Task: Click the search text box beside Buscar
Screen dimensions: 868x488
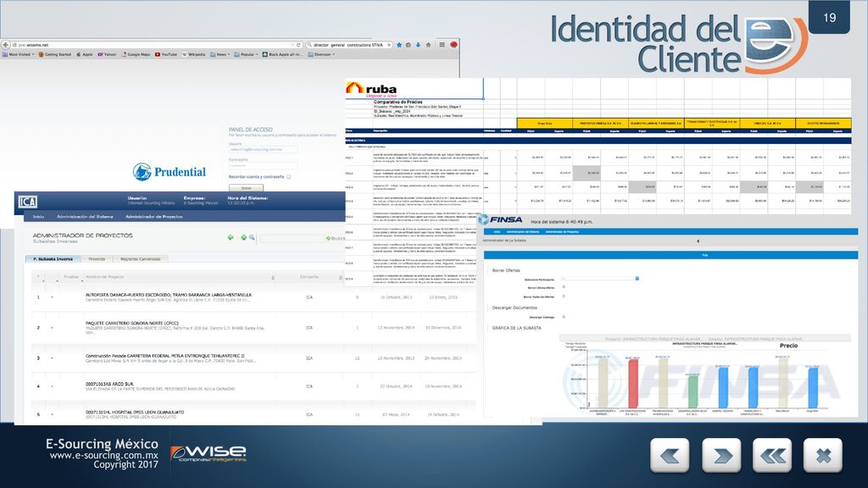Action: [292, 238]
